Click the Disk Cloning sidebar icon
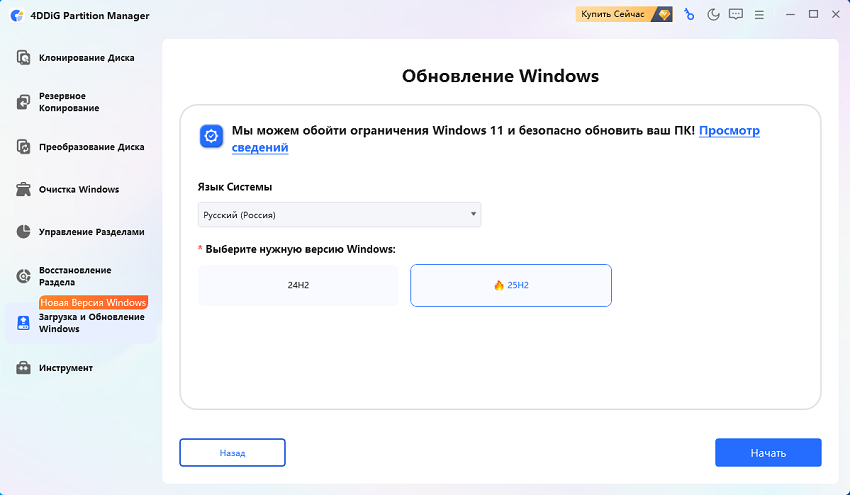This screenshot has height=495, width=850. pos(23,57)
